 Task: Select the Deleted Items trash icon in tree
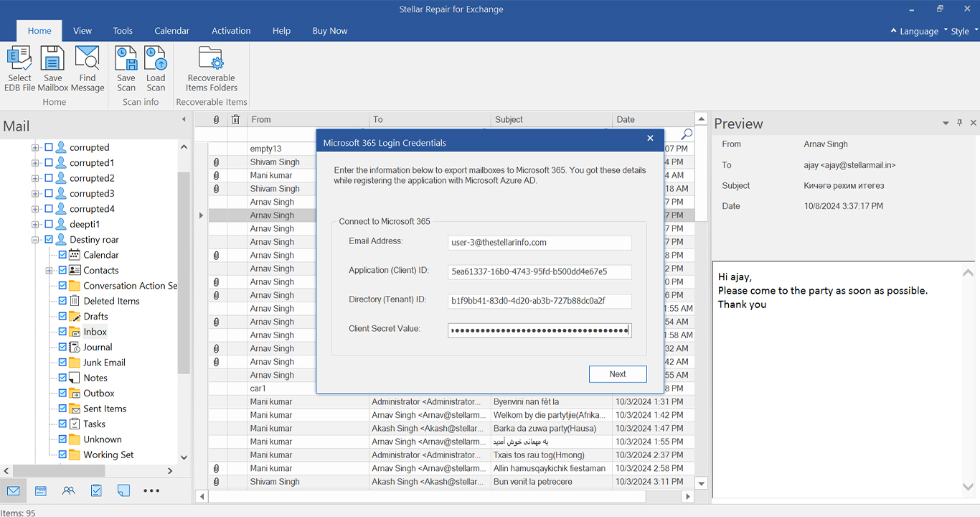75,301
